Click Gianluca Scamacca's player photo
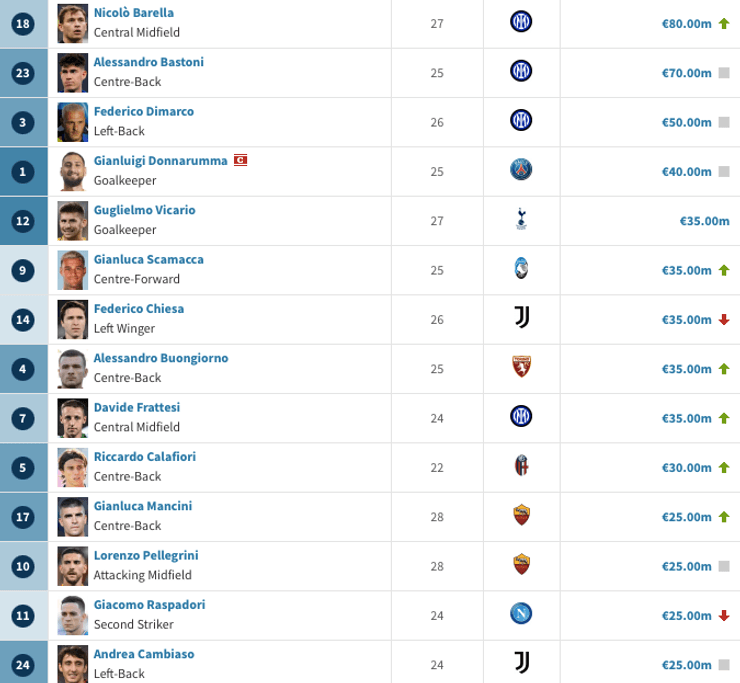The height and width of the screenshot is (683, 740). tap(73, 269)
